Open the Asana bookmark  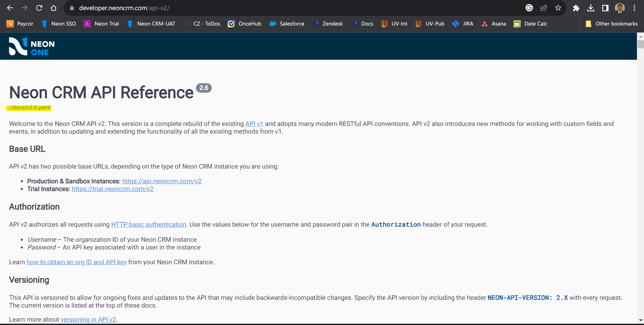[x=494, y=24]
